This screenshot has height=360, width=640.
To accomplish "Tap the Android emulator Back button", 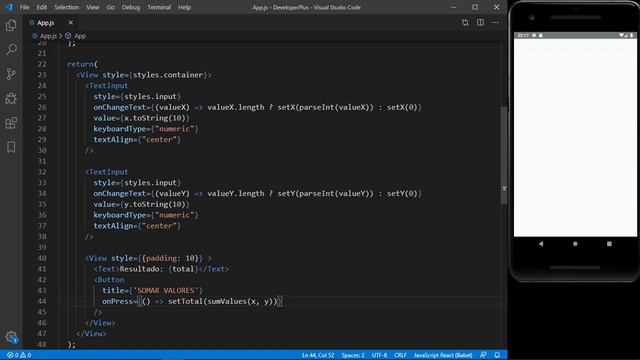I will tap(541, 244).
